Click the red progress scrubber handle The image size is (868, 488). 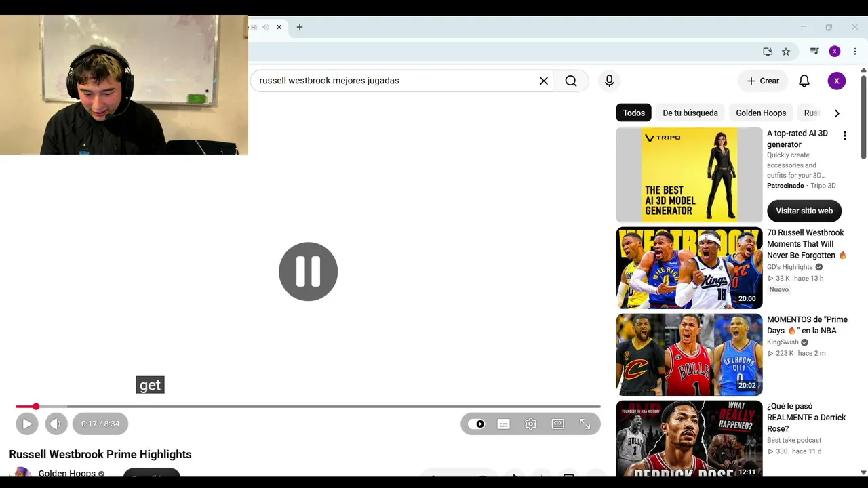36,407
